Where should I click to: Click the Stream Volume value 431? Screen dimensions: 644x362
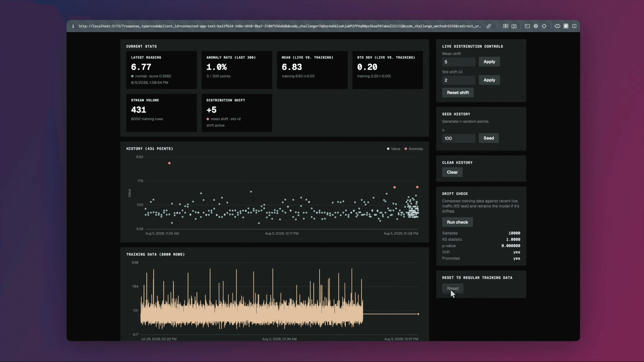coord(139,110)
